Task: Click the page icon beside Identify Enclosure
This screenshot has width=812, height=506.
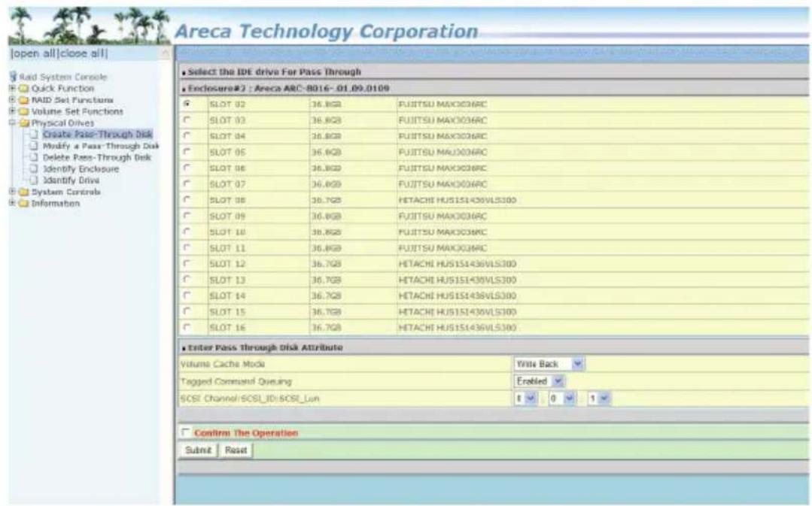Action: [34, 168]
